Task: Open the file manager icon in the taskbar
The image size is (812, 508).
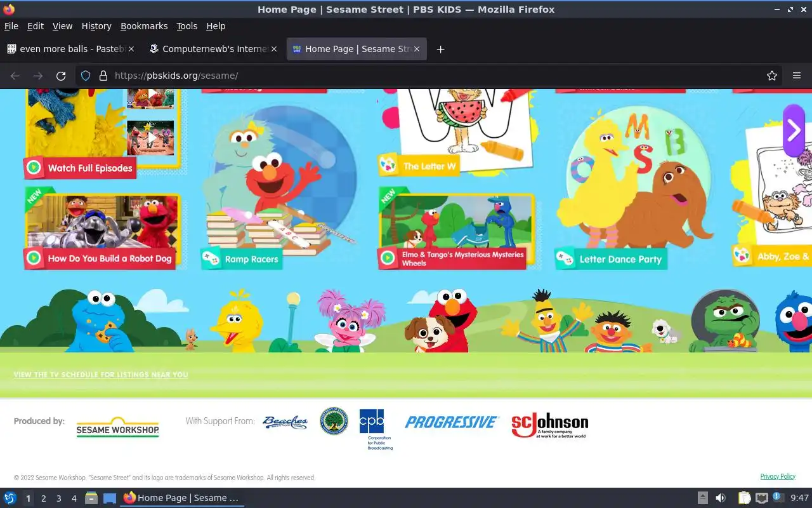Action: coord(91,498)
